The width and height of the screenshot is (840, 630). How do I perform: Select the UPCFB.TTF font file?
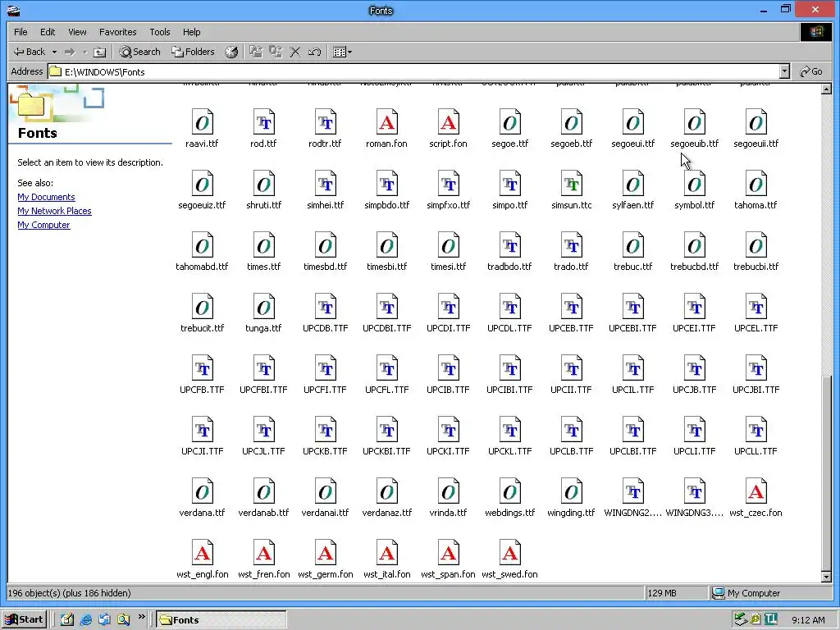tap(202, 375)
